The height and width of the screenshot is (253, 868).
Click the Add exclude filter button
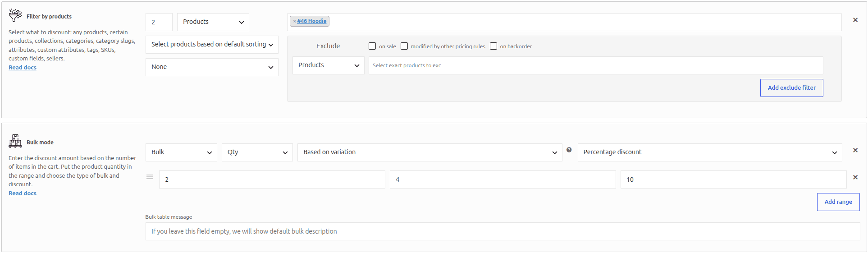(x=792, y=88)
